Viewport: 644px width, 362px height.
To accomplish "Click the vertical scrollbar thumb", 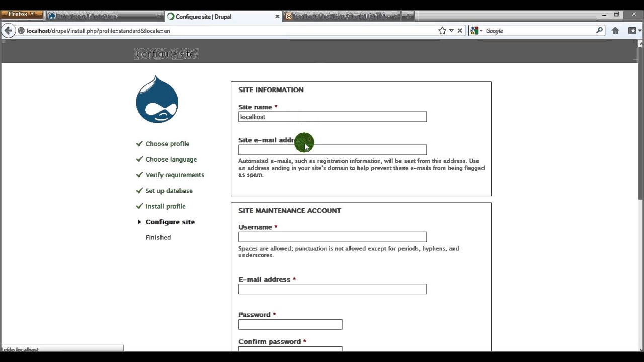I will pos(640,123).
